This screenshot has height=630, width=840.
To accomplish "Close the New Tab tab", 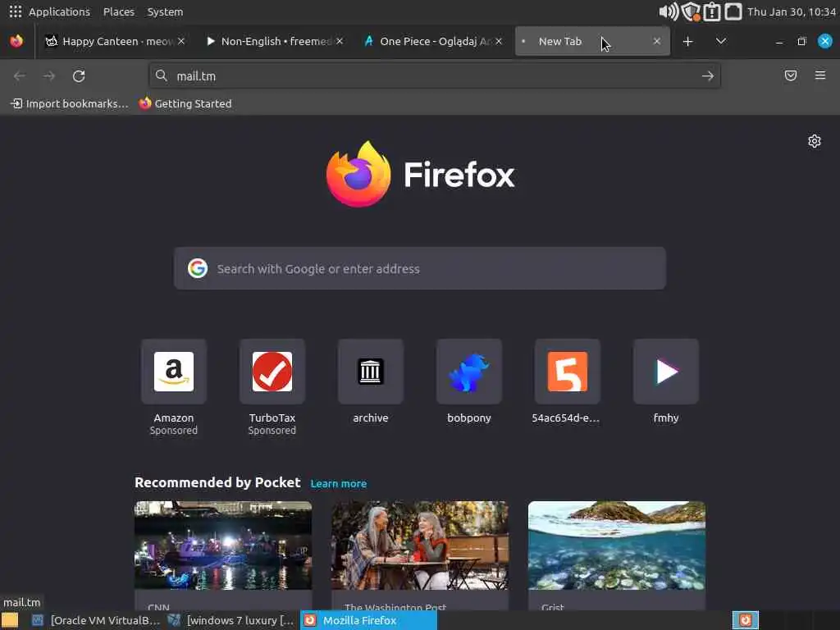I will point(657,41).
